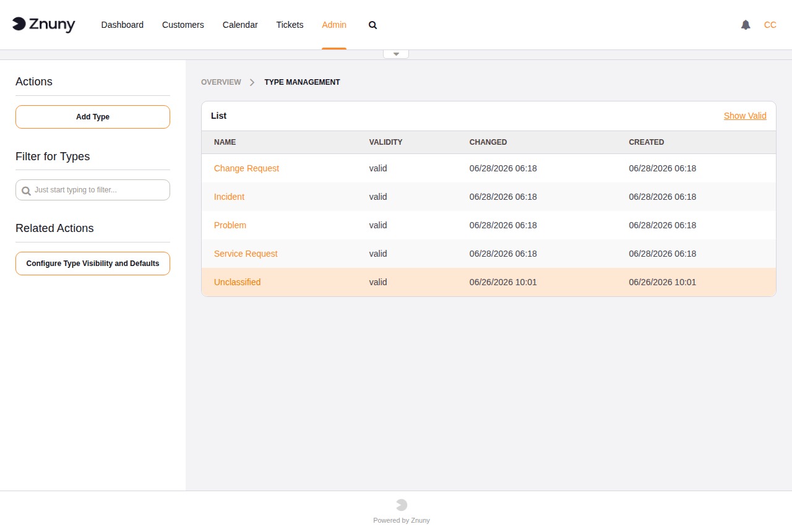
Task: Go to the Overview breadcrumb
Action: coord(221,82)
